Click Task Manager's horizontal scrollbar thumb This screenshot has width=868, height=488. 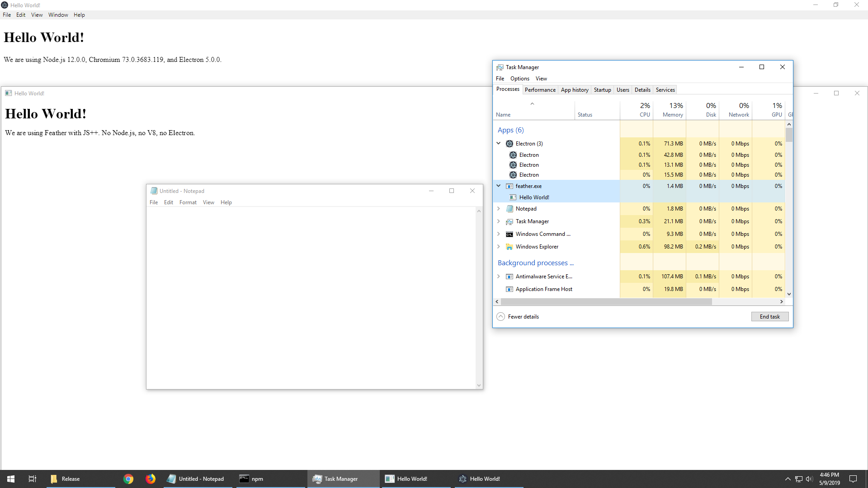[606, 302]
